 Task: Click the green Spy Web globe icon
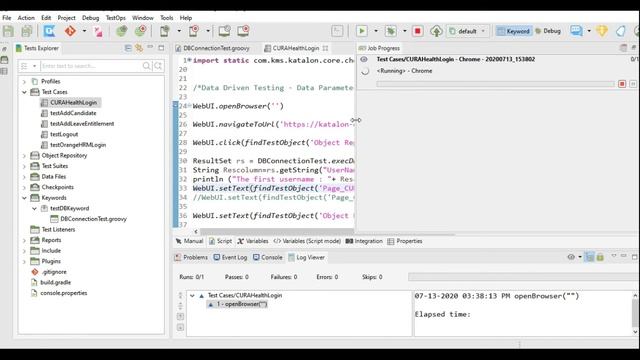121,31
